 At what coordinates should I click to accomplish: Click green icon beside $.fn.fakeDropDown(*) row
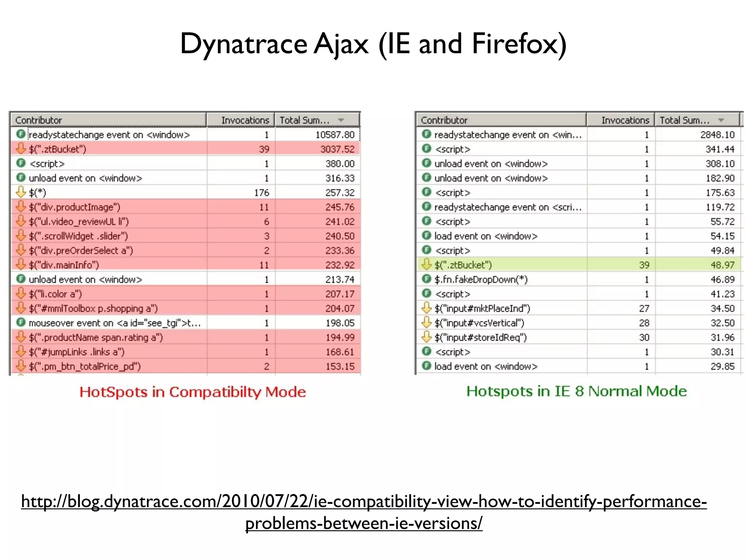426,279
